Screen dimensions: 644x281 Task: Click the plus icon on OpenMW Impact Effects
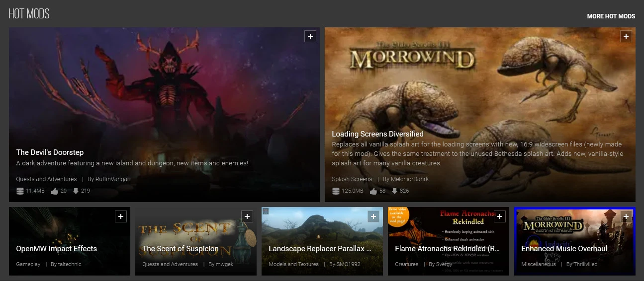120,216
